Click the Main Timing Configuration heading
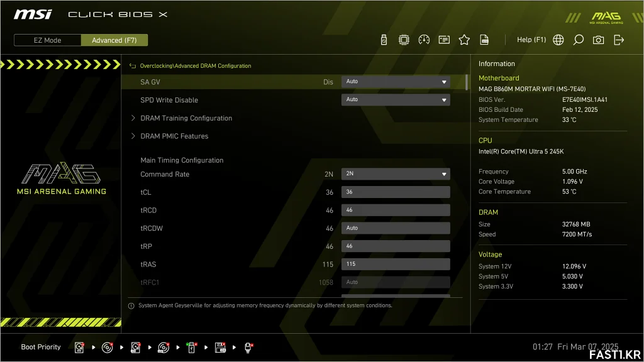Image resolution: width=644 pixels, height=362 pixels. pyautogui.click(x=182, y=160)
